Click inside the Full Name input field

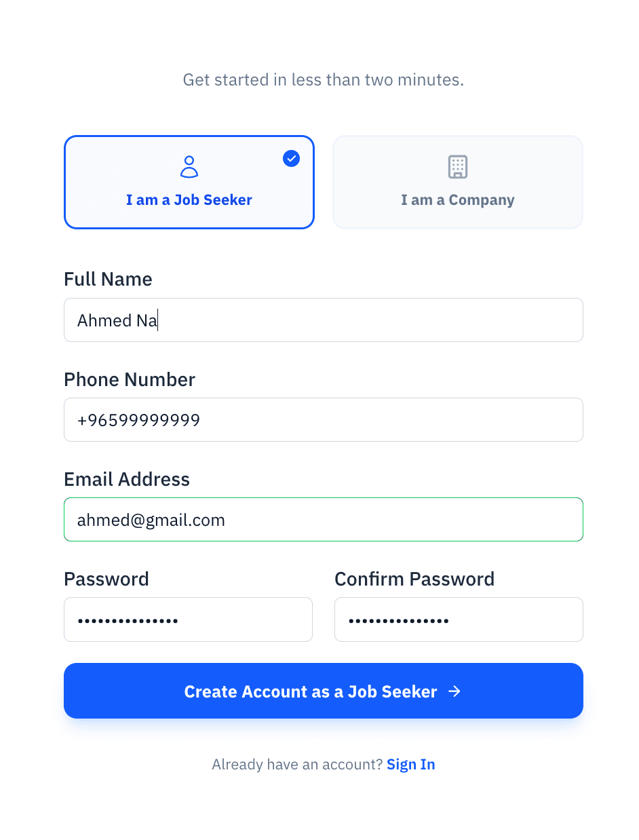(323, 320)
